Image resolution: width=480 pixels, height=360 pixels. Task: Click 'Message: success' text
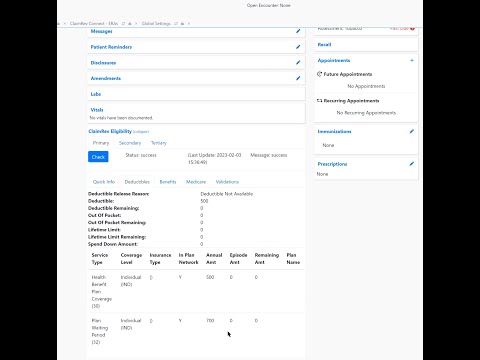point(269,155)
